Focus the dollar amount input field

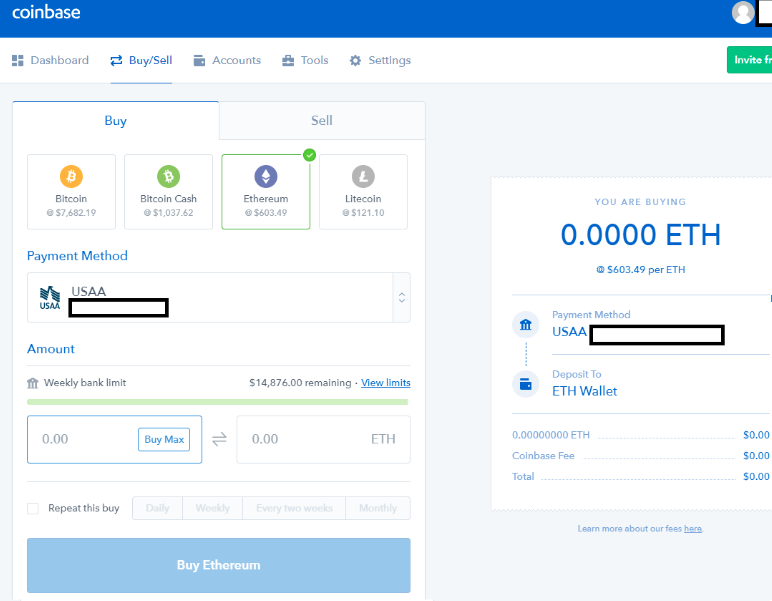(x=114, y=439)
